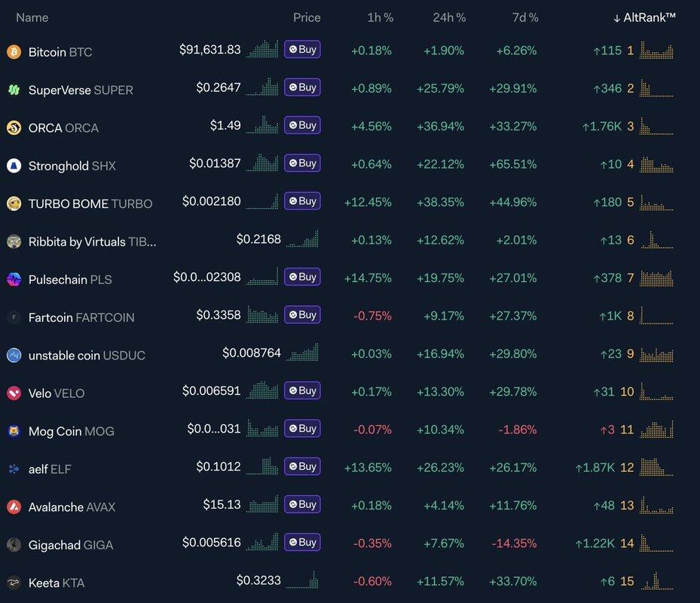Click the Pulsechain AltRank history bar chart
Screen dimensions: 700x603
(x=656, y=277)
